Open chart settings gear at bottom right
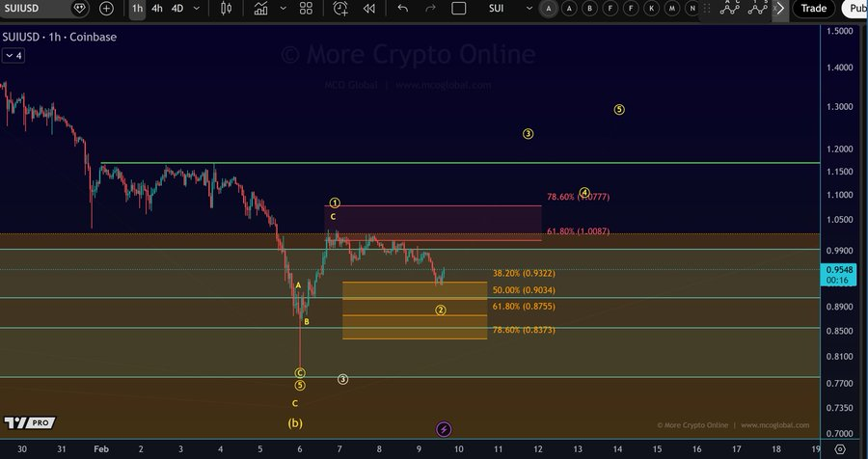The height and width of the screenshot is (459, 868). tap(840, 449)
